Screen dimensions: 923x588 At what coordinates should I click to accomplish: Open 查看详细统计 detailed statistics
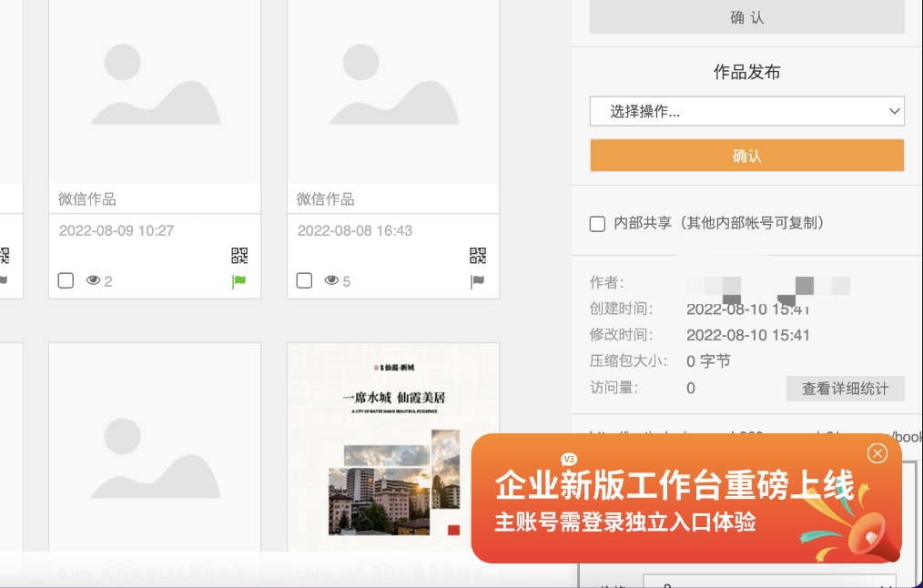(x=845, y=389)
